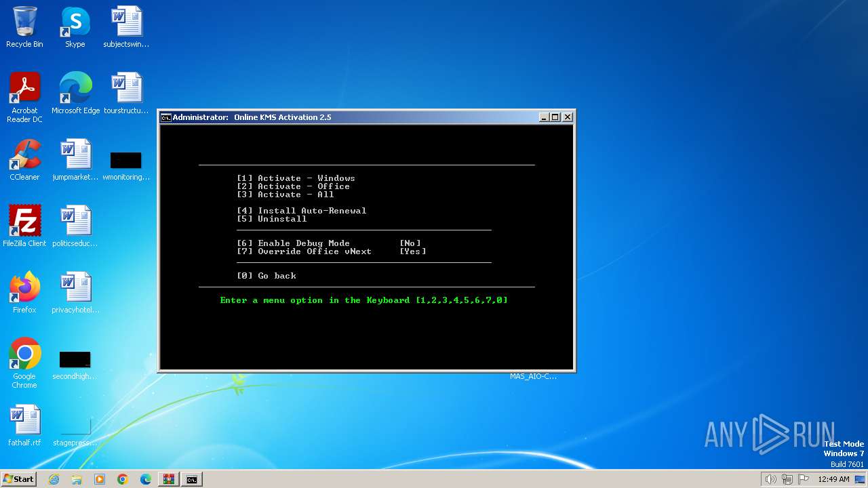This screenshot has width=868, height=488.
Task: Select the stagepress desktop file
Action: coord(75,432)
